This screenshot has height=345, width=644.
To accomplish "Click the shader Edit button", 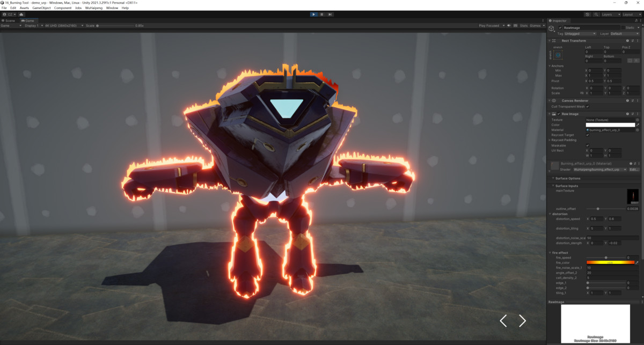I will [x=634, y=170].
